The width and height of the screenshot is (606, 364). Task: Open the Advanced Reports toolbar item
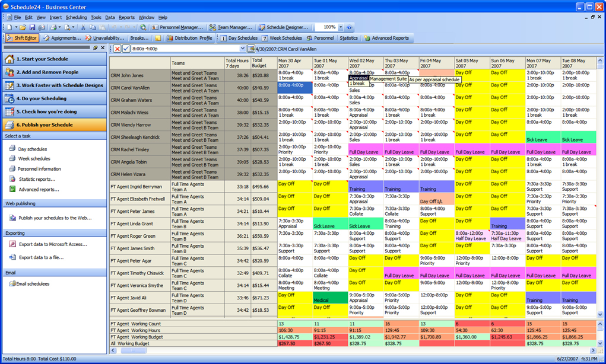[x=386, y=38]
